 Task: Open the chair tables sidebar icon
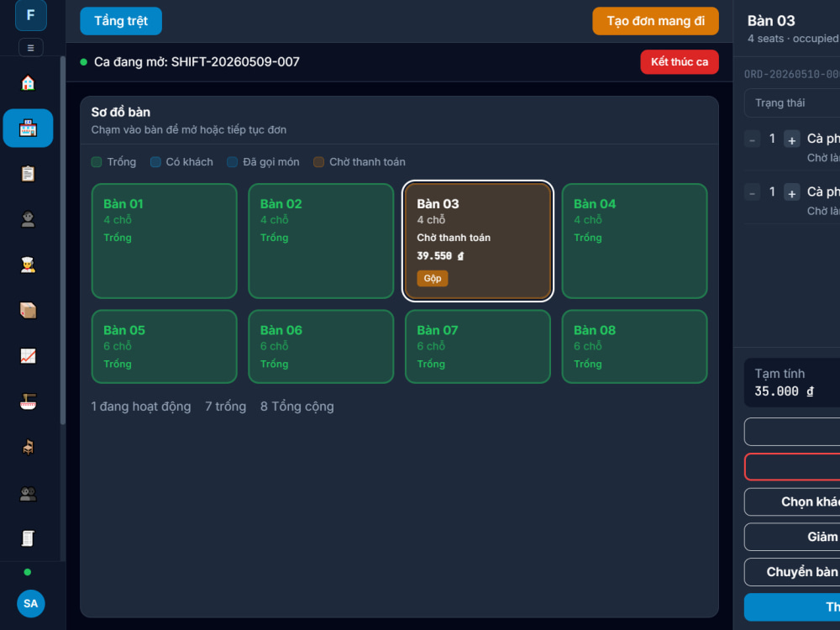[x=28, y=447]
